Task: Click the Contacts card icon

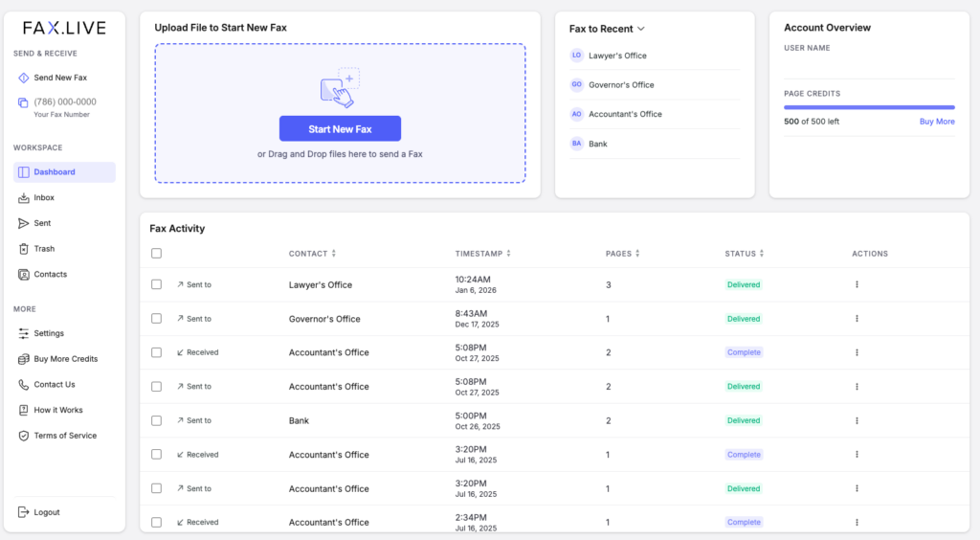Action: point(24,275)
